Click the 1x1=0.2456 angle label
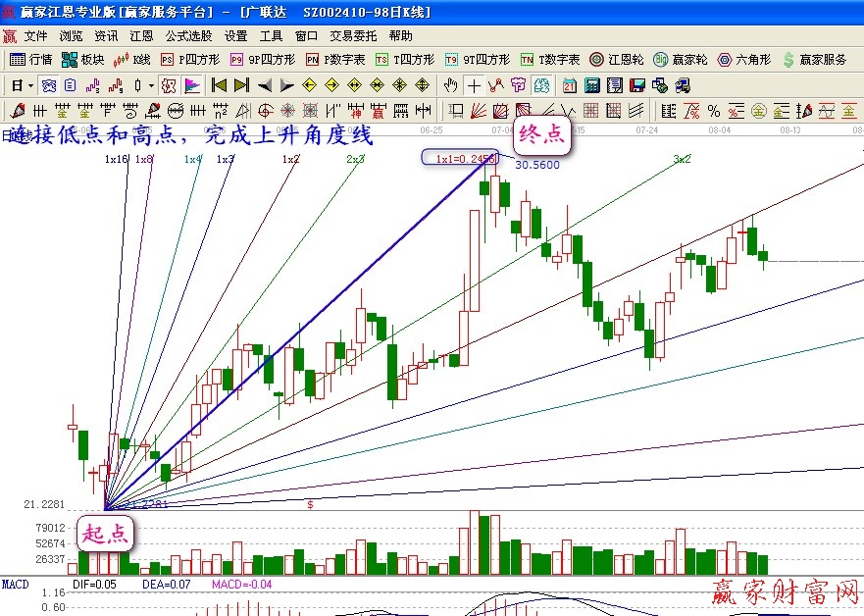 pos(465,159)
